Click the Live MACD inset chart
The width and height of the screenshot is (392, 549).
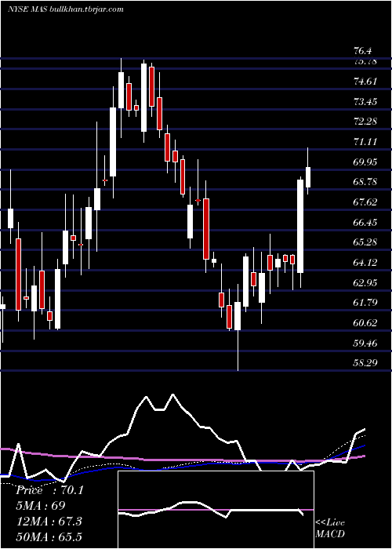[x=216, y=510]
